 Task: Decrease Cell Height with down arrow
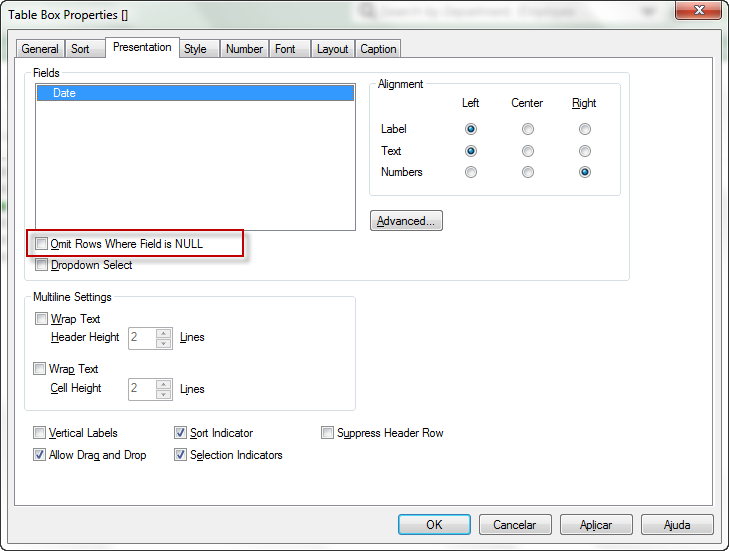[x=164, y=395]
